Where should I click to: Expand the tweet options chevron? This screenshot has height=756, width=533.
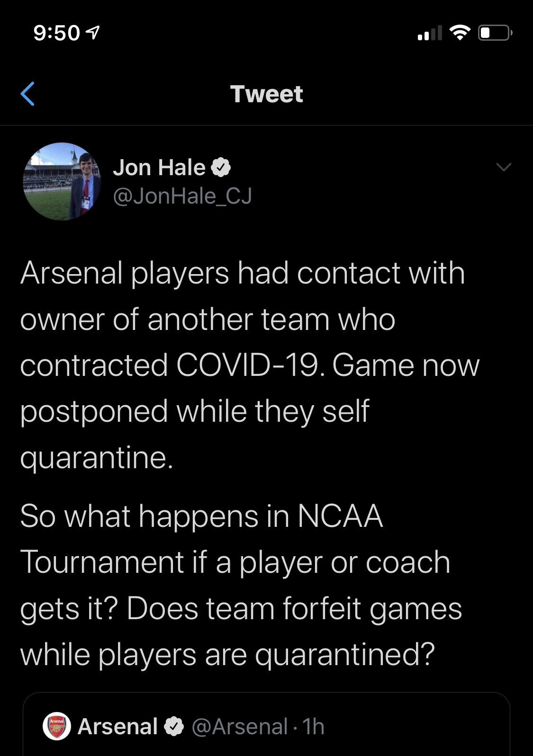pyautogui.click(x=503, y=167)
